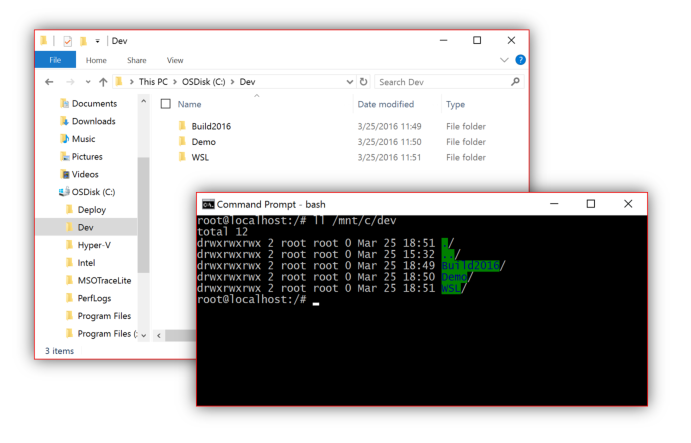Click This PC in the breadcrumb path
The height and width of the screenshot is (443, 691).
coord(153,82)
